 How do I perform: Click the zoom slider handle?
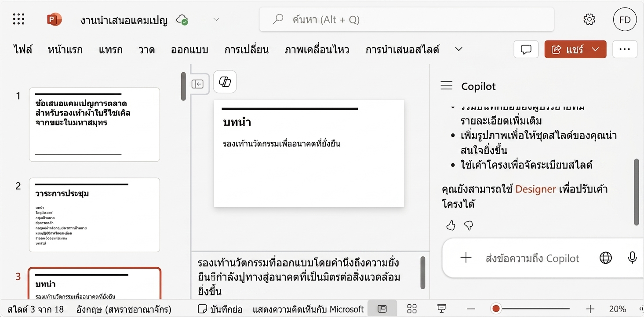[x=496, y=309]
